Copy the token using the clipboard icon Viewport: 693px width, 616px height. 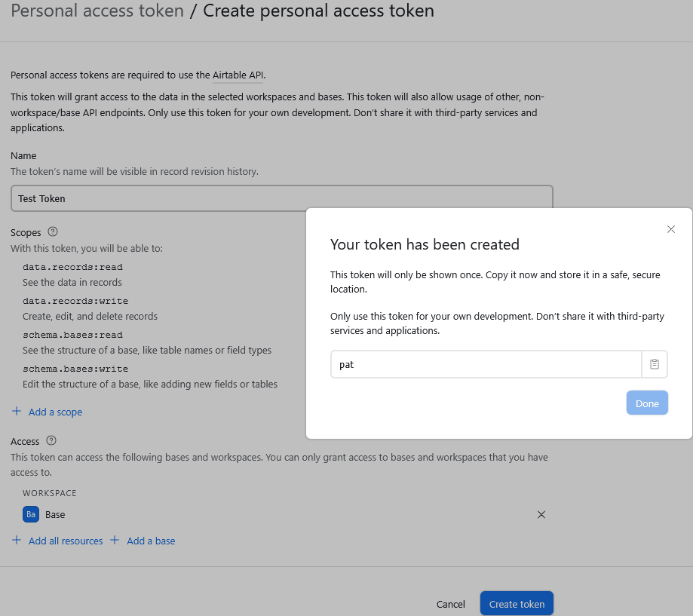coord(653,364)
